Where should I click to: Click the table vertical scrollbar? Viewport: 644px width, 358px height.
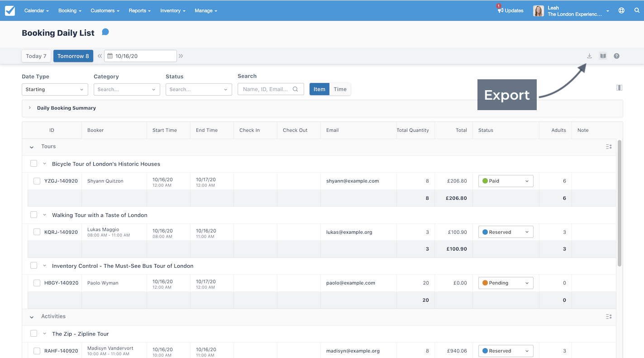pyautogui.click(x=620, y=203)
